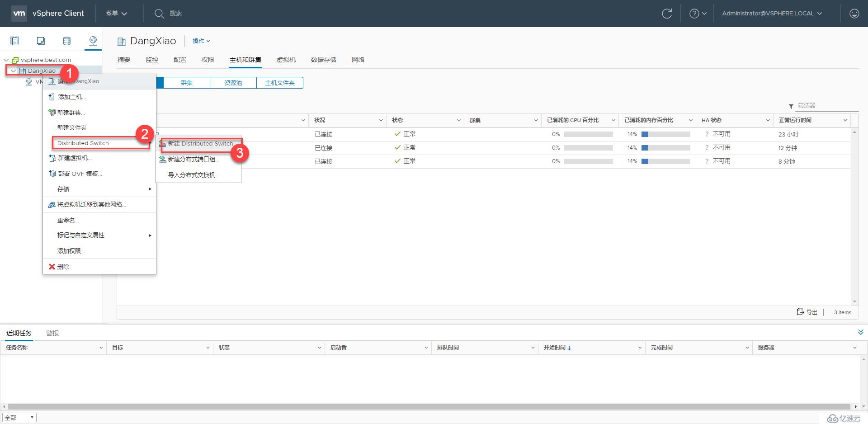Click the migrate VMs to another network icon

tap(52, 204)
